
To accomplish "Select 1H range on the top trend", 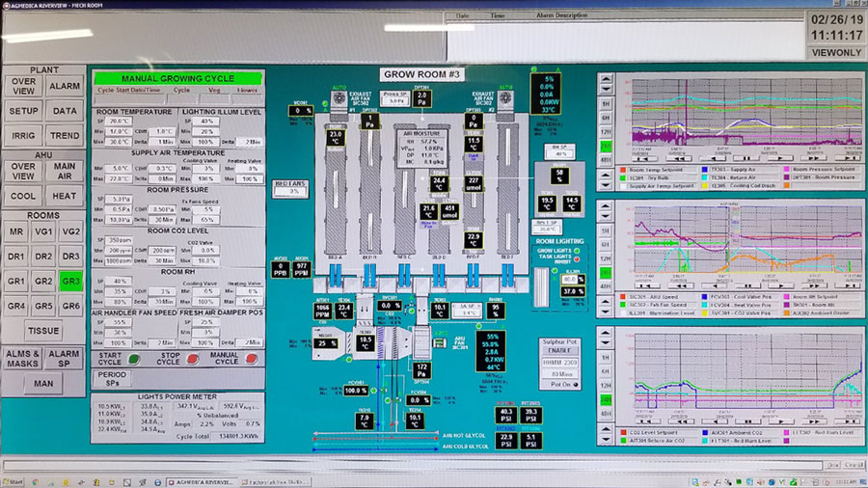I will (607, 104).
